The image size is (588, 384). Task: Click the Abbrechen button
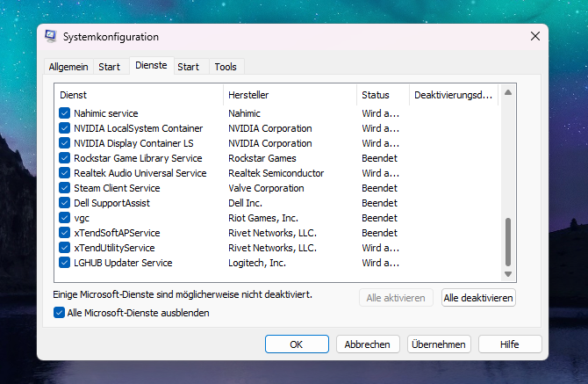coord(368,344)
